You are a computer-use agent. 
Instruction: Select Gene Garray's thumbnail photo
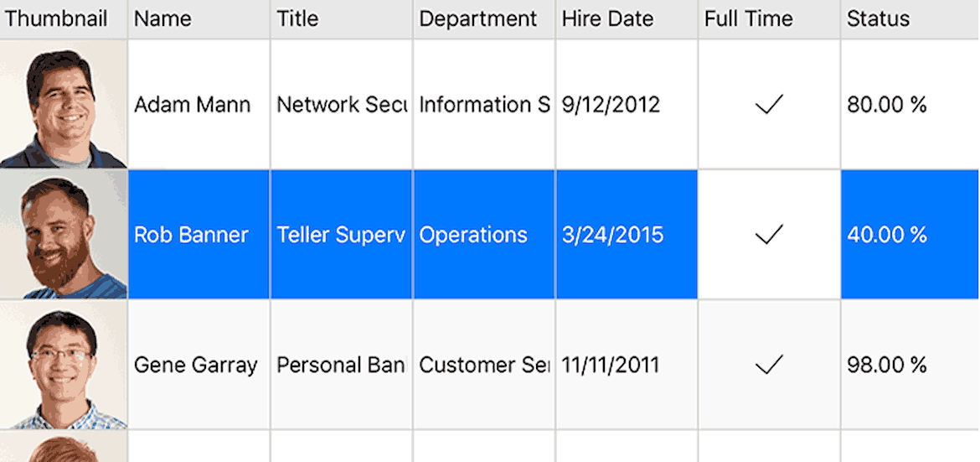click(63, 365)
